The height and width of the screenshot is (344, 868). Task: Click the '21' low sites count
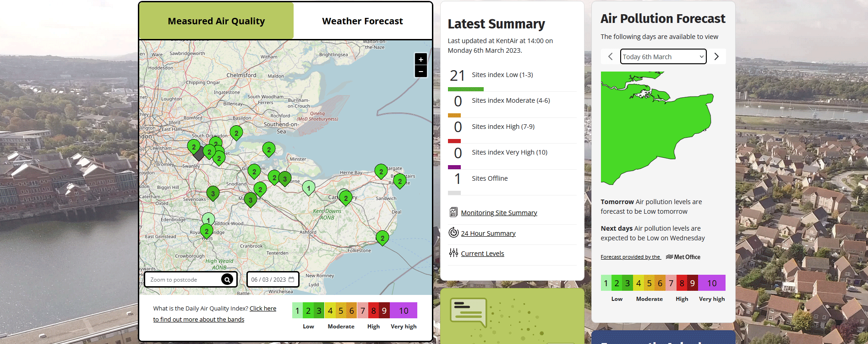[457, 75]
